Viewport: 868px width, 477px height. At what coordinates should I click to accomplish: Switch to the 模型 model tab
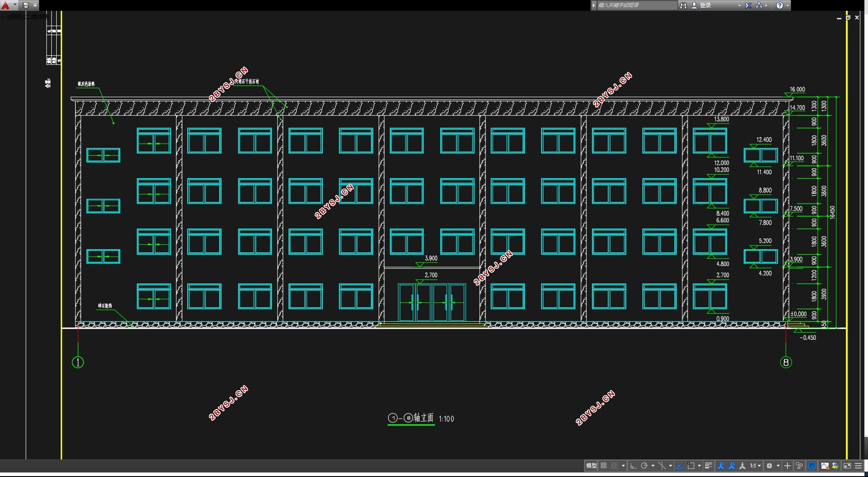tap(591, 466)
